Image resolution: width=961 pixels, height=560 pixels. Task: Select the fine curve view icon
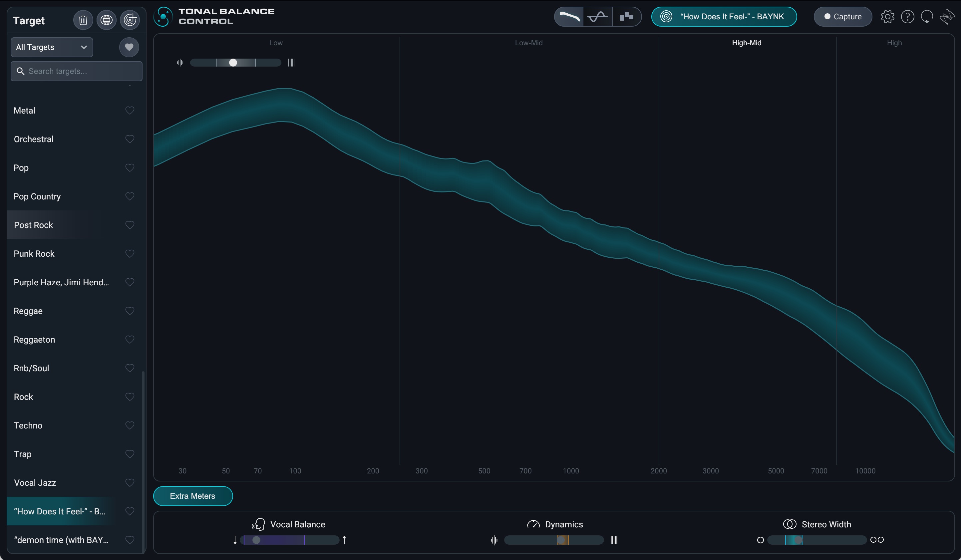pyautogui.click(x=598, y=17)
